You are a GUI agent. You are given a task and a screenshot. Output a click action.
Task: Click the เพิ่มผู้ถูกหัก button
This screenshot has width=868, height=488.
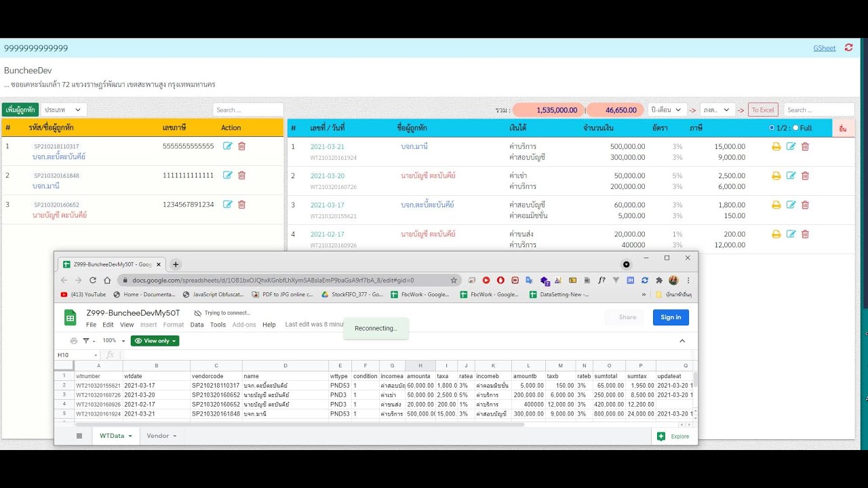[x=20, y=110]
